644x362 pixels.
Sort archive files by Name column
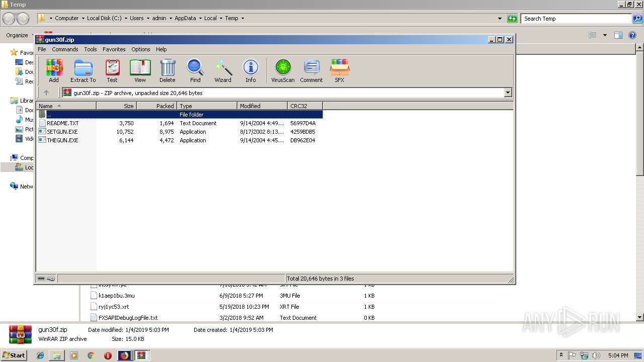pyautogui.click(x=66, y=106)
